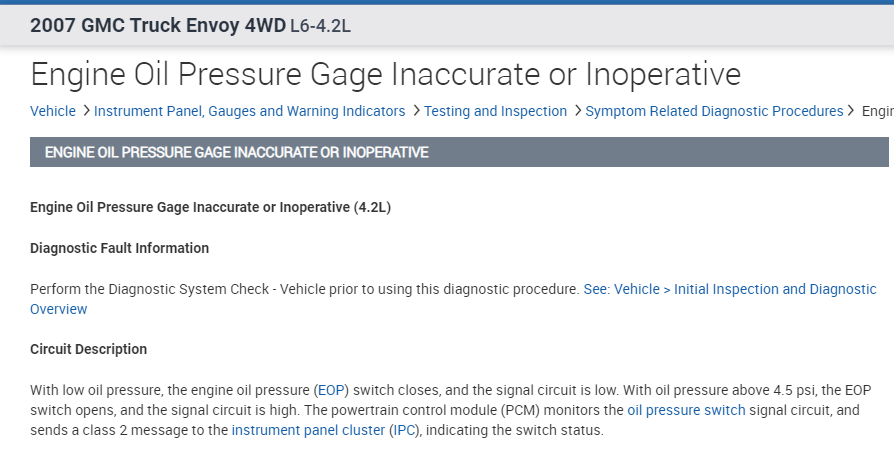Click the L6-4.2L engine label
This screenshot has height=457, width=894.
320,26
